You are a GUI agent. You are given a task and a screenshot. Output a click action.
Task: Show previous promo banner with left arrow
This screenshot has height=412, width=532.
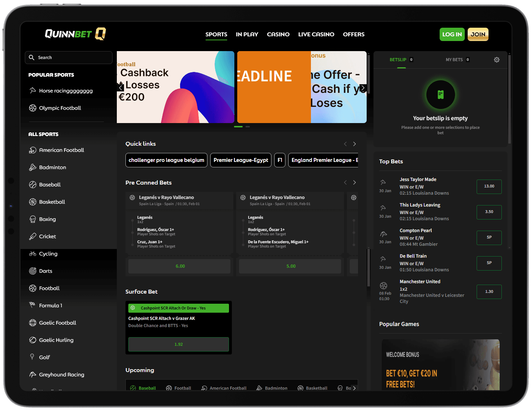point(121,87)
